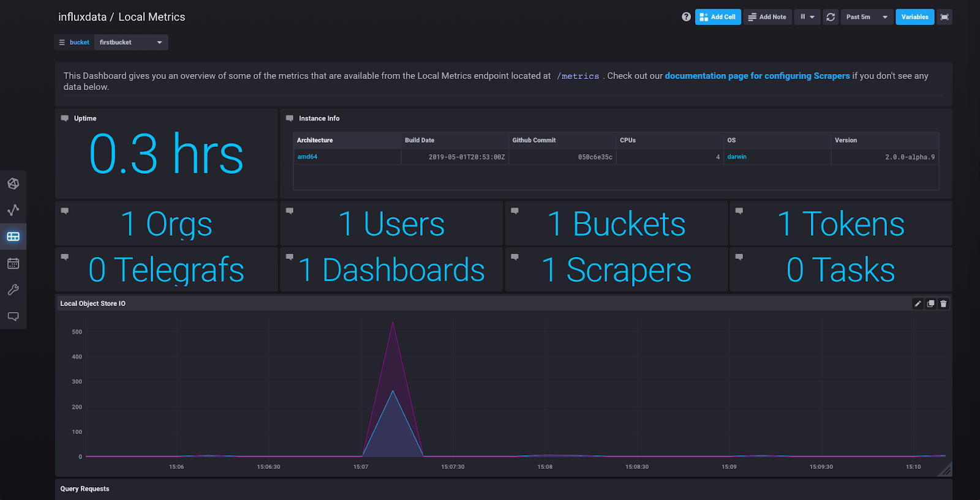Sort table by Architecture column header

[x=347, y=140]
